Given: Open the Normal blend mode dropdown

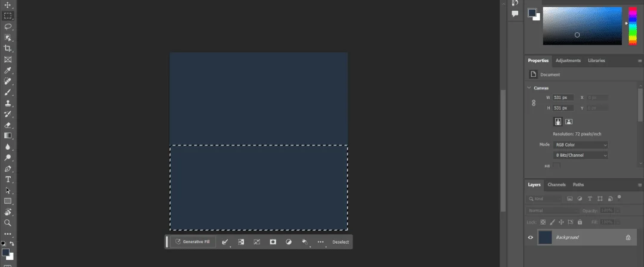Looking at the screenshot, I should pyautogui.click(x=552, y=211).
